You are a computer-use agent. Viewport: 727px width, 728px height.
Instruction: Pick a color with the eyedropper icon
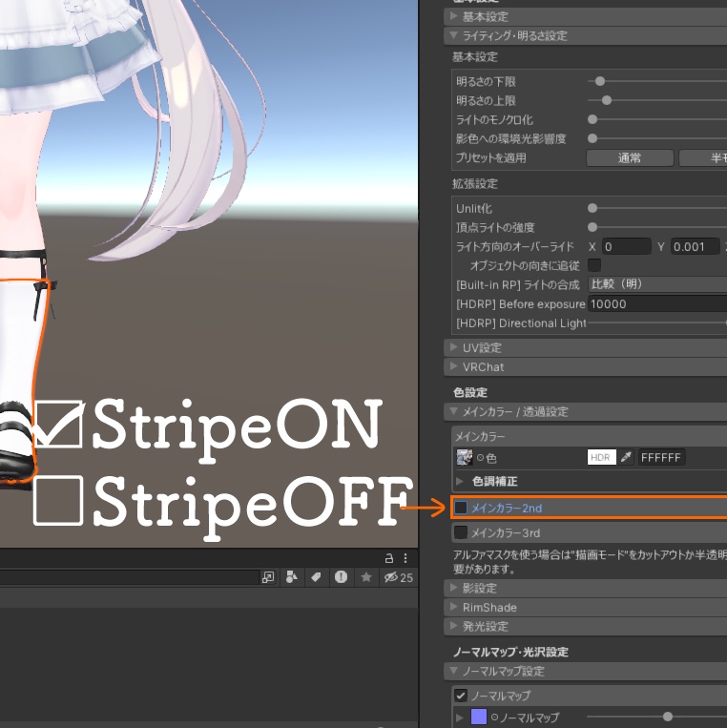(x=626, y=457)
